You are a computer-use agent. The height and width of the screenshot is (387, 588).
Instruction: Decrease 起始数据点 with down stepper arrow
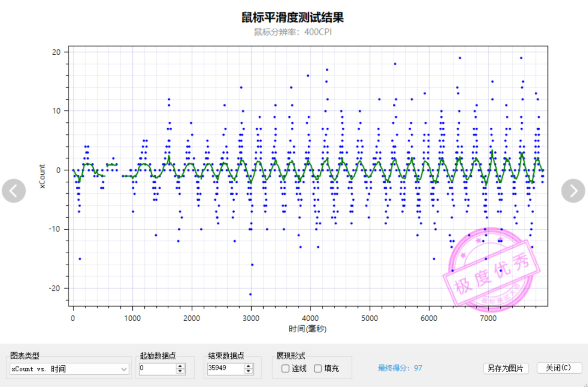click(x=180, y=371)
